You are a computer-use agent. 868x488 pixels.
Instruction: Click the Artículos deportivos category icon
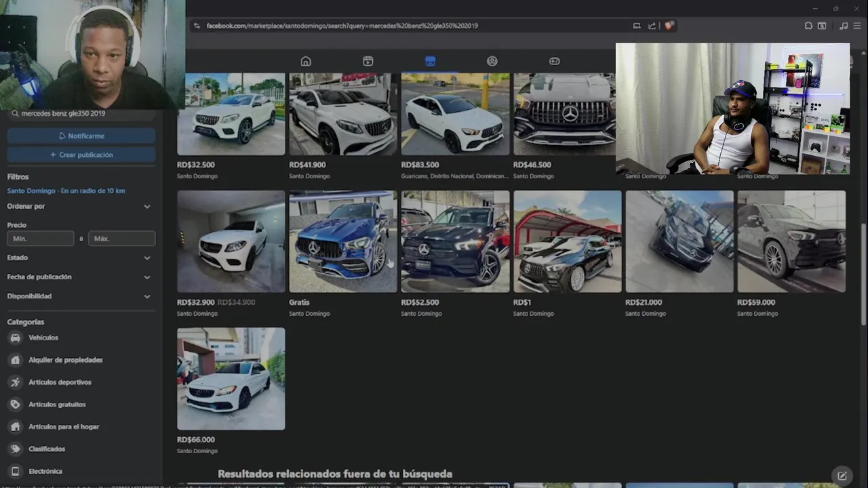[x=16, y=382]
